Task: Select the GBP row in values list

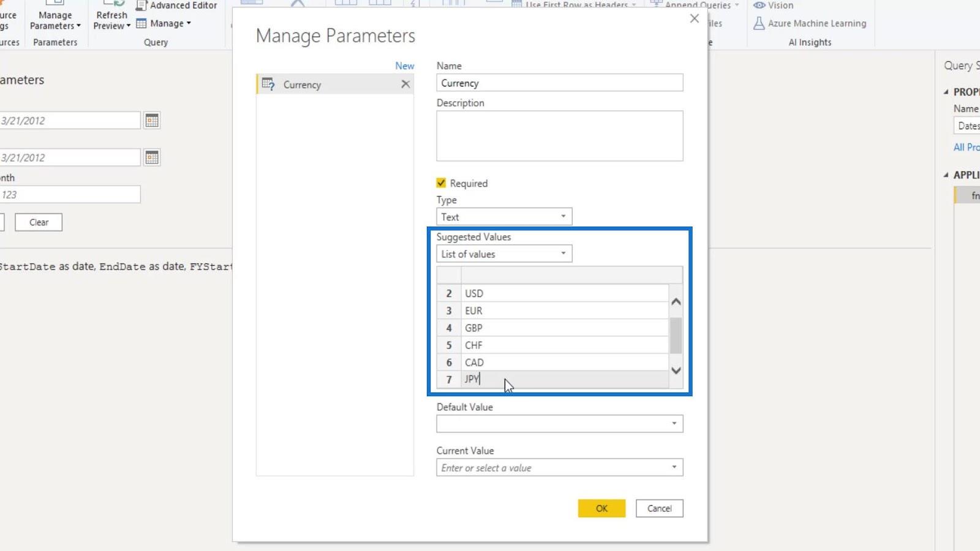Action: click(564, 328)
